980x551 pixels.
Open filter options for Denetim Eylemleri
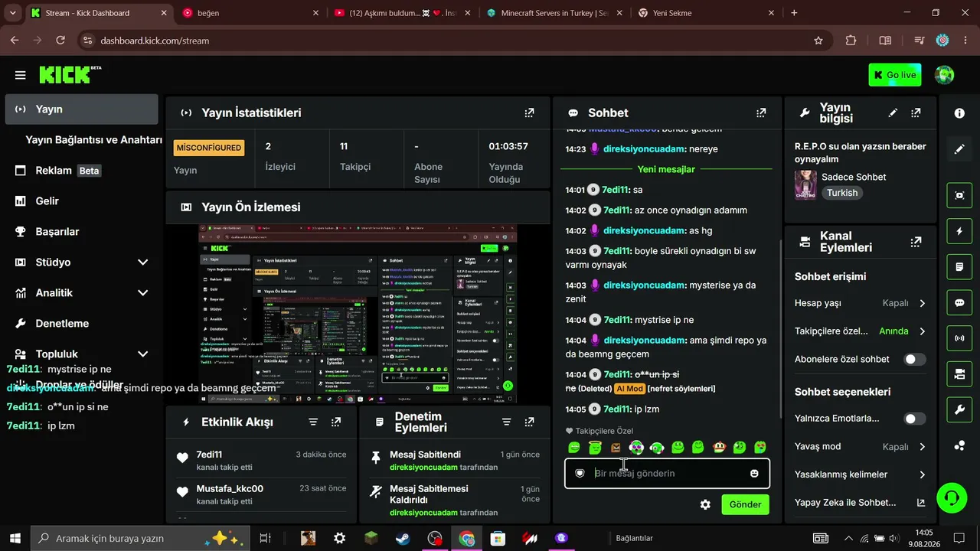(x=506, y=422)
